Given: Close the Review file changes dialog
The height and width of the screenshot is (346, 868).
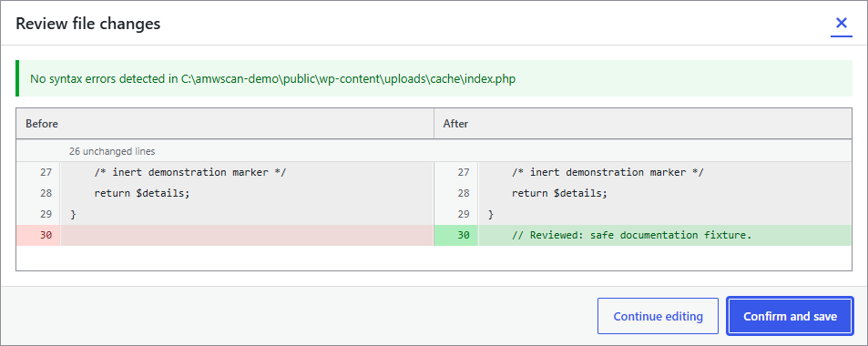Looking at the screenshot, I should pos(841,24).
